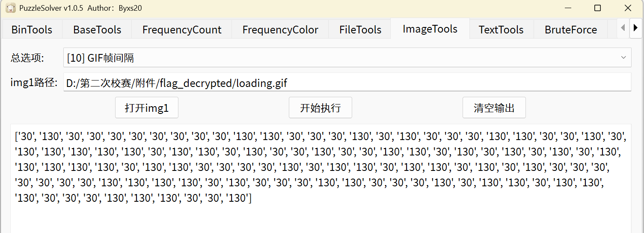The height and width of the screenshot is (233, 644).
Task: Show the BruteForce tab
Action: click(x=571, y=30)
